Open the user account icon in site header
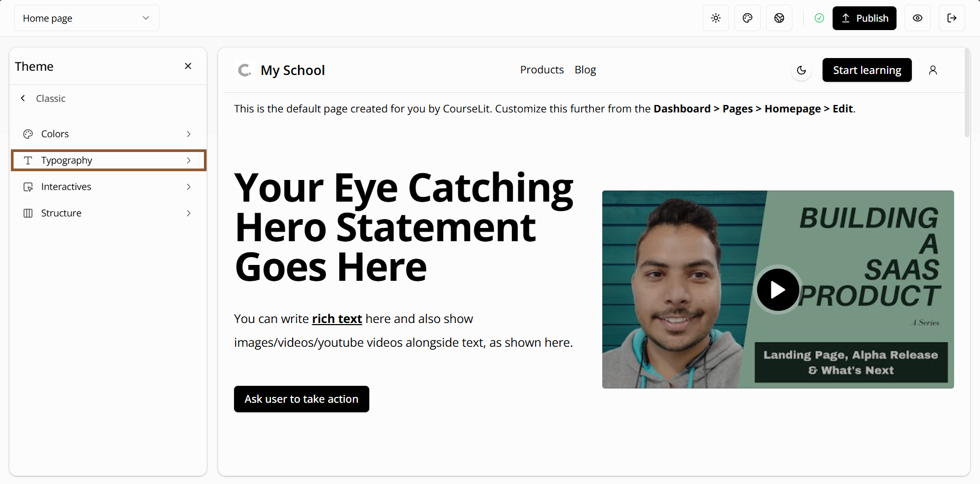Screen dimensions: 980x484 coord(933,70)
